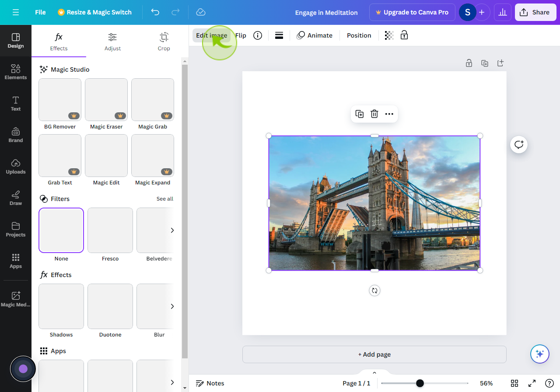
Task: Open analytics bar chart icon
Action: point(503,12)
